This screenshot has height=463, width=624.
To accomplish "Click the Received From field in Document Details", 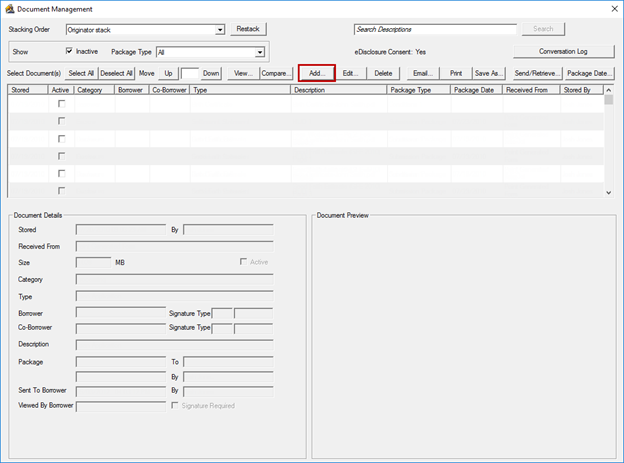I will [175, 246].
